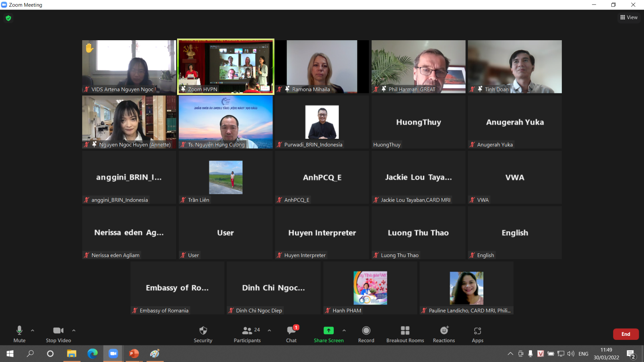Screen dimensions: 644x362
Task: Start recording with the Record icon
Action: point(366,331)
